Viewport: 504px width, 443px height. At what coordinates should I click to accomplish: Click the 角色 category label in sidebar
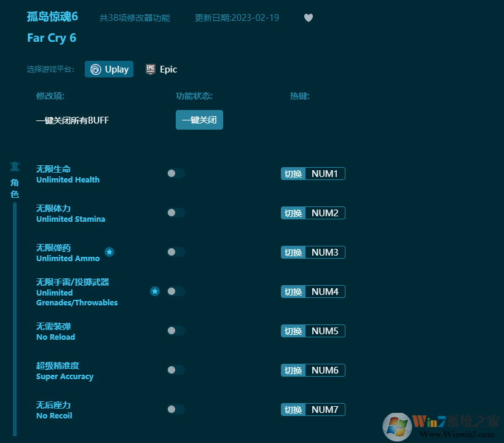click(15, 188)
